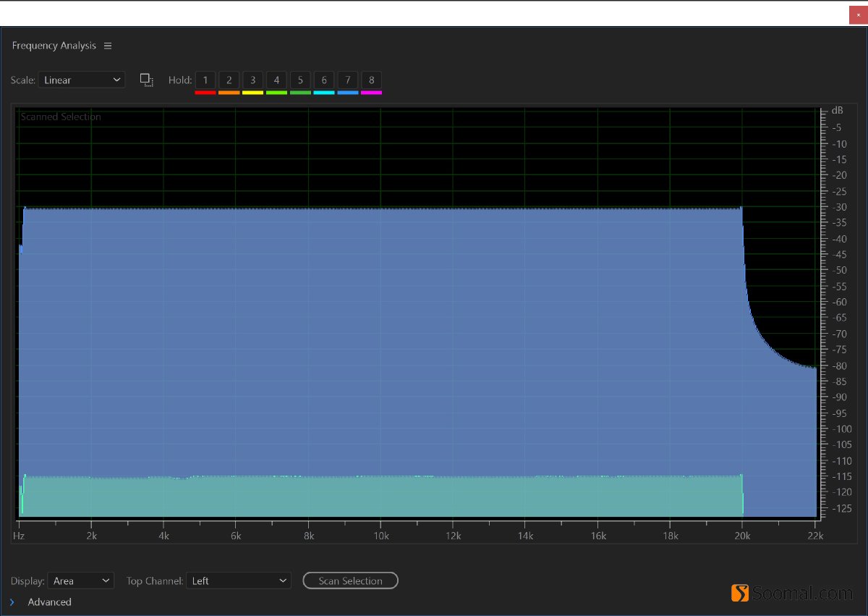Click the red swatch under Hold 1

[205, 92]
